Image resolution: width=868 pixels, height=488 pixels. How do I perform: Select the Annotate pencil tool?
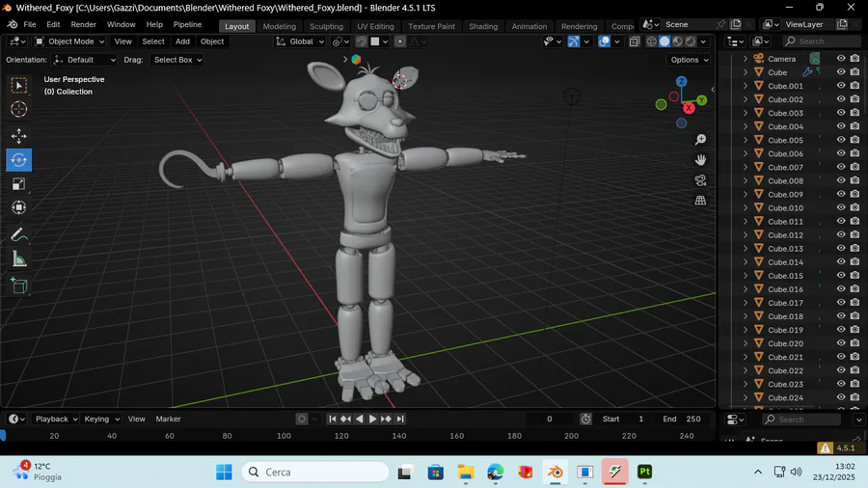tap(19, 235)
